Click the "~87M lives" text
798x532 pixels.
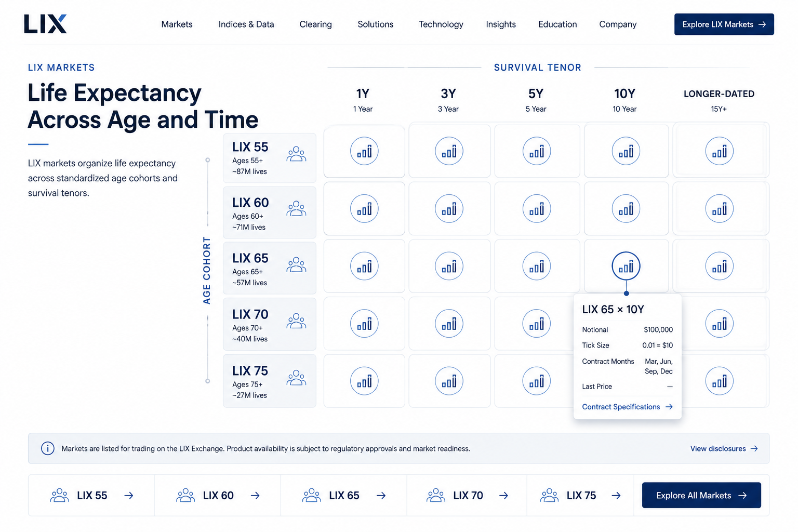pyautogui.click(x=249, y=171)
